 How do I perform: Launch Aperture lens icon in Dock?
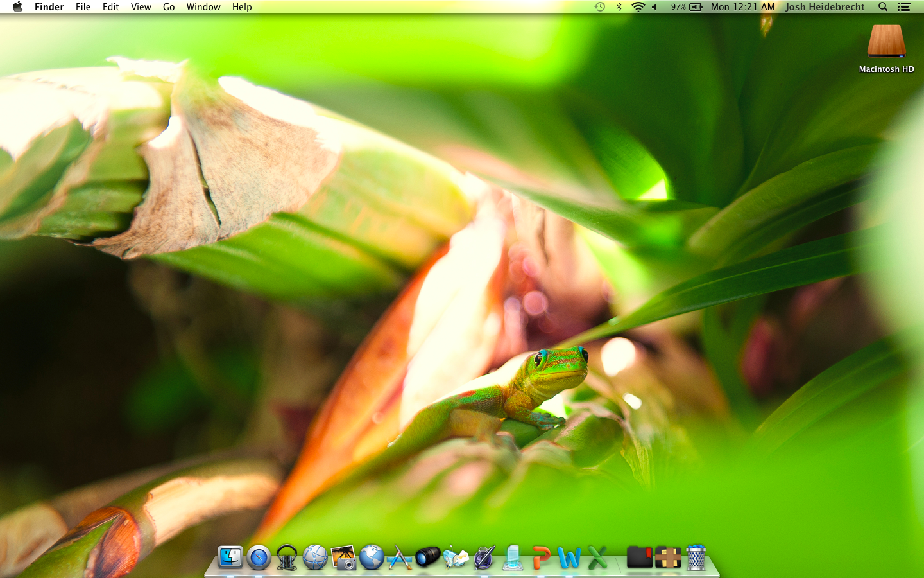(x=427, y=556)
